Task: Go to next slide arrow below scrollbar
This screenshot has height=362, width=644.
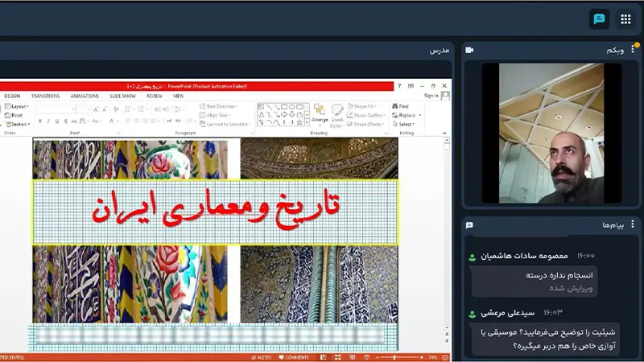Action: click(447, 340)
